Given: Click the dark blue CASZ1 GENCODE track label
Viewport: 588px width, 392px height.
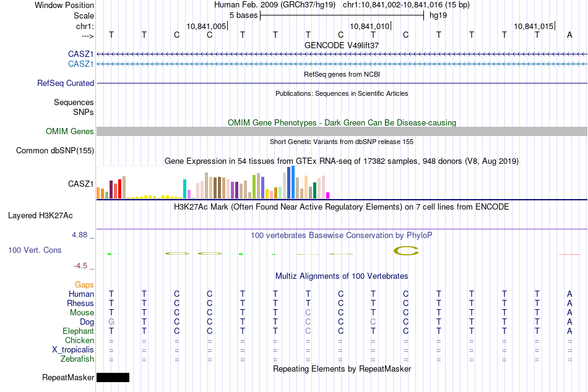Looking at the screenshot, I should [x=80, y=54].
